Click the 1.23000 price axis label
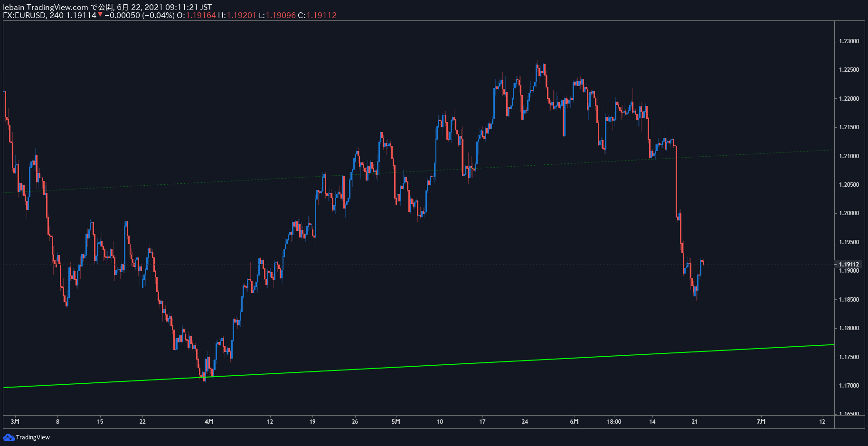868x446 pixels. click(849, 41)
